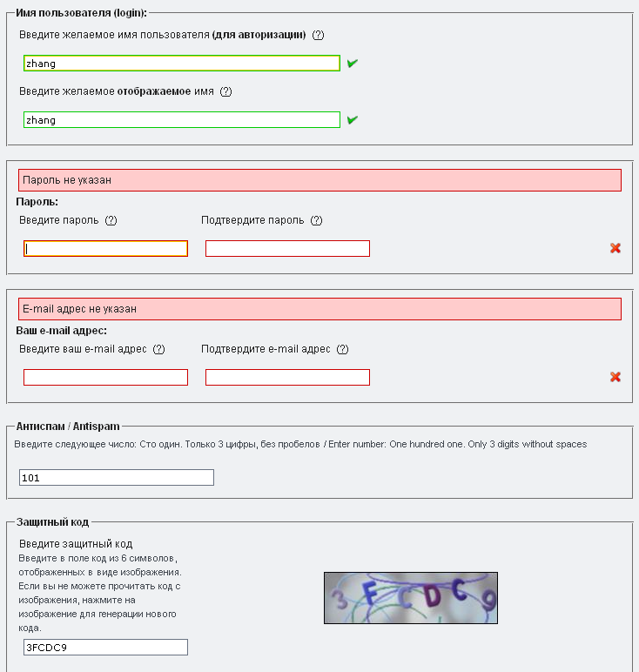Click captcha image to generate new code
The width and height of the screenshot is (639, 672).
[x=411, y=598]
